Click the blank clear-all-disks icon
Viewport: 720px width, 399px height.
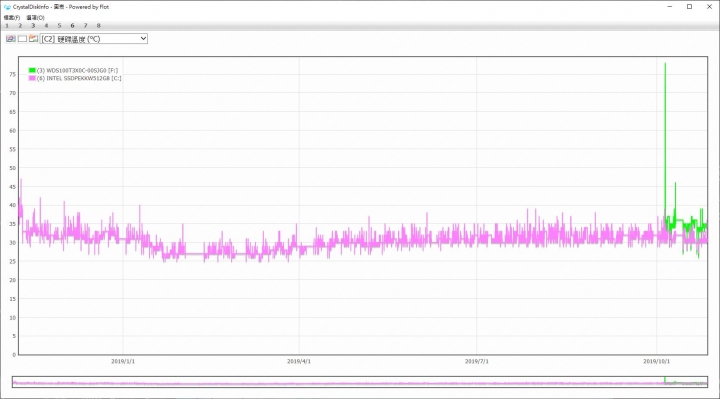[x=22, y=39]
